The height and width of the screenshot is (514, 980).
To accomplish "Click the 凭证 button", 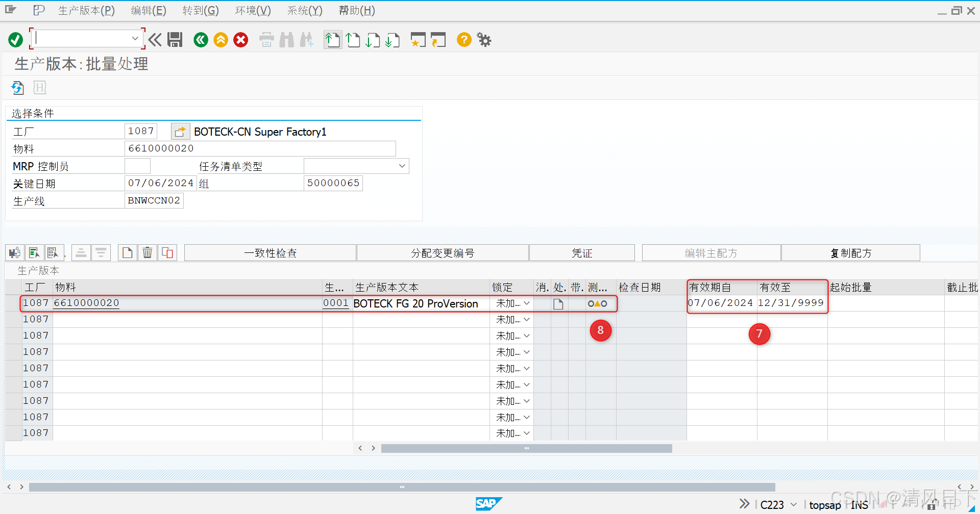I will [582, 253].
